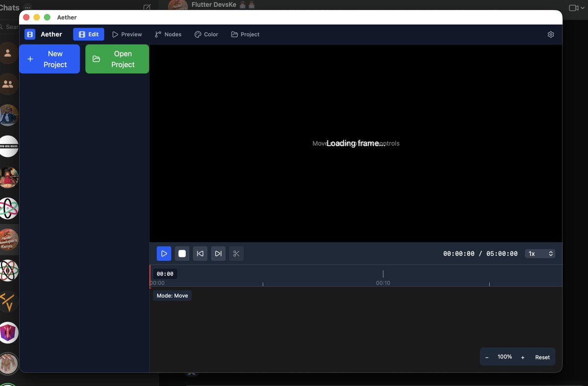Skip to the next frame
This screenshot has height=386, width=588.
pyautogui.click(x=218, y=254)
